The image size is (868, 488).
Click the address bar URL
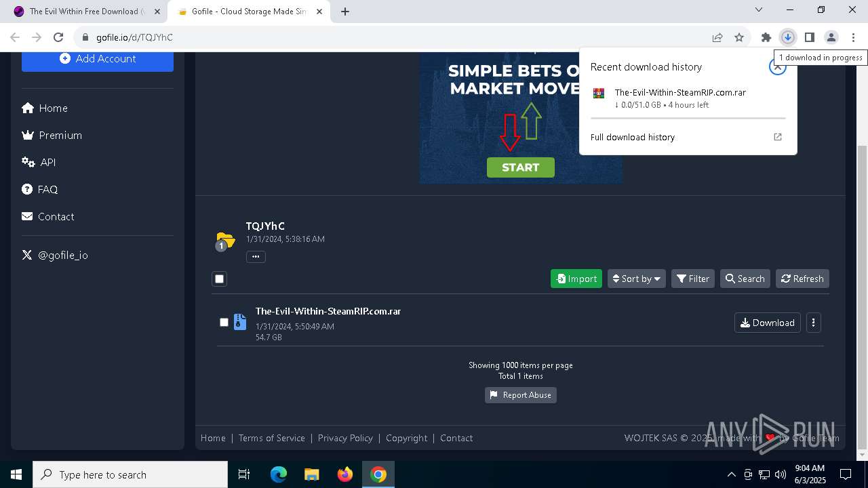click(x=134, y=37)
